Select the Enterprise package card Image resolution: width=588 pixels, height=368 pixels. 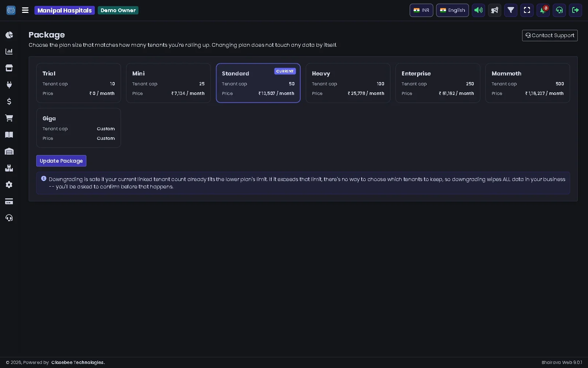pyautogui.click(x=438, y=83)
